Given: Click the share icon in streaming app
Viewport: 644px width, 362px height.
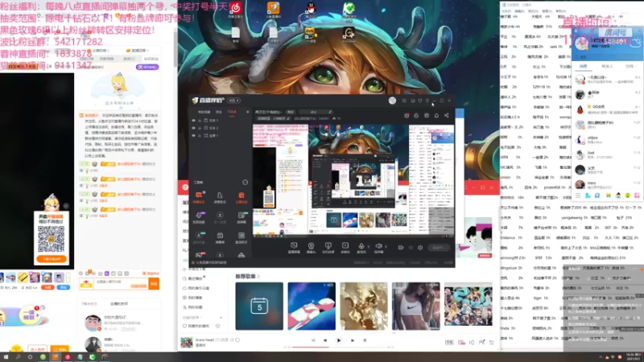Looking at the screenshot, I should point(447,116).
